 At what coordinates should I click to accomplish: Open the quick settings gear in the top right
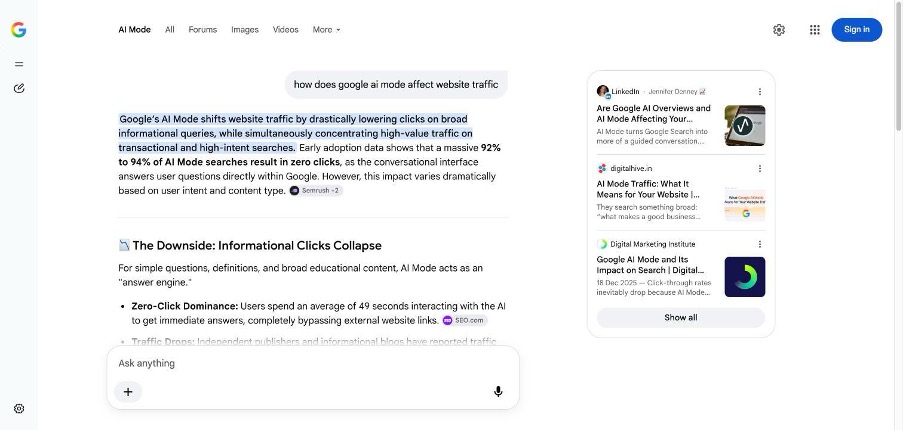pos(779,30)
